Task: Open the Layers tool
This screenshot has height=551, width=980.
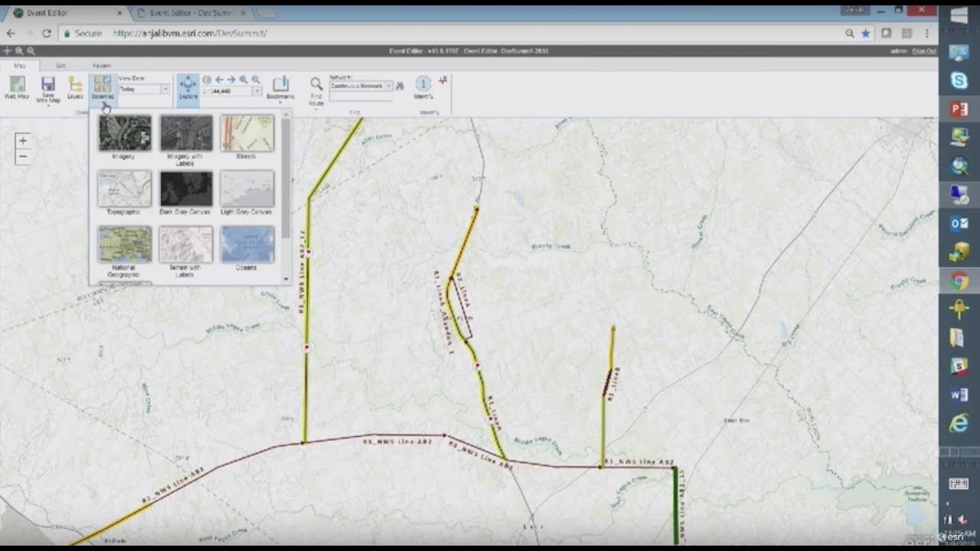Action: pos(75,88)
